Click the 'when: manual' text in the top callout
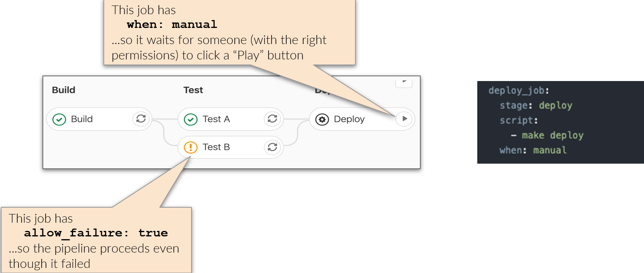The height and width of the screenshot is (273, 644). (x=172, y=24)
